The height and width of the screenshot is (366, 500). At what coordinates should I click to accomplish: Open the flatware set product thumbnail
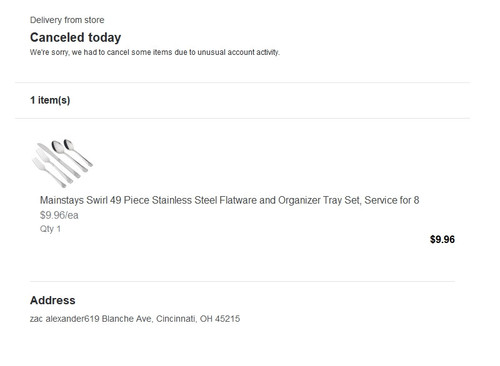pos(63,163)
